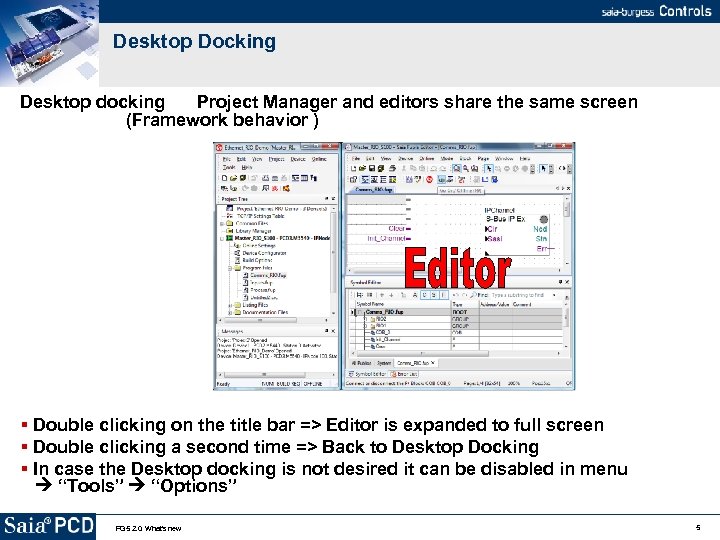Click Open file icon in Fupla Editor toolbar
This screenshot has height=540, width=720.
tap(362, 169)
